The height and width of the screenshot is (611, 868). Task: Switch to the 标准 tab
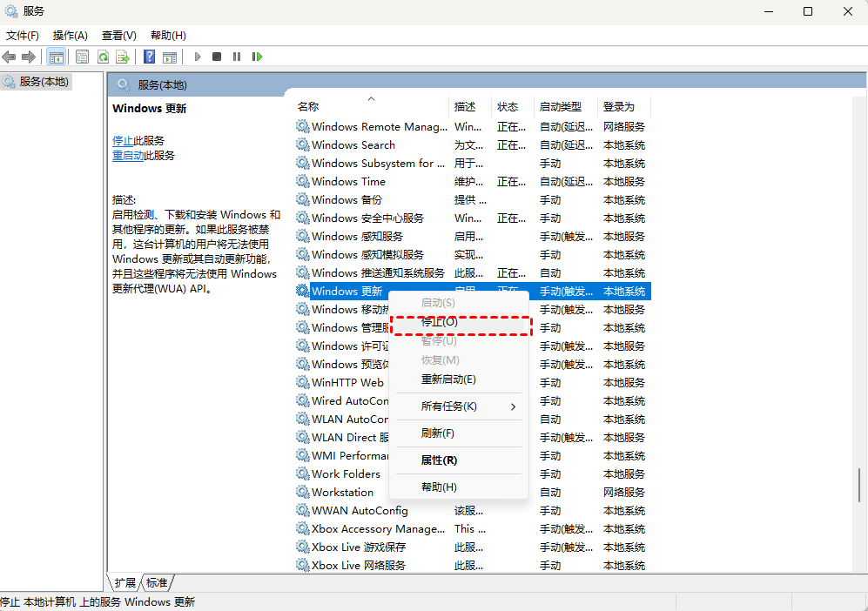point(157,582)
